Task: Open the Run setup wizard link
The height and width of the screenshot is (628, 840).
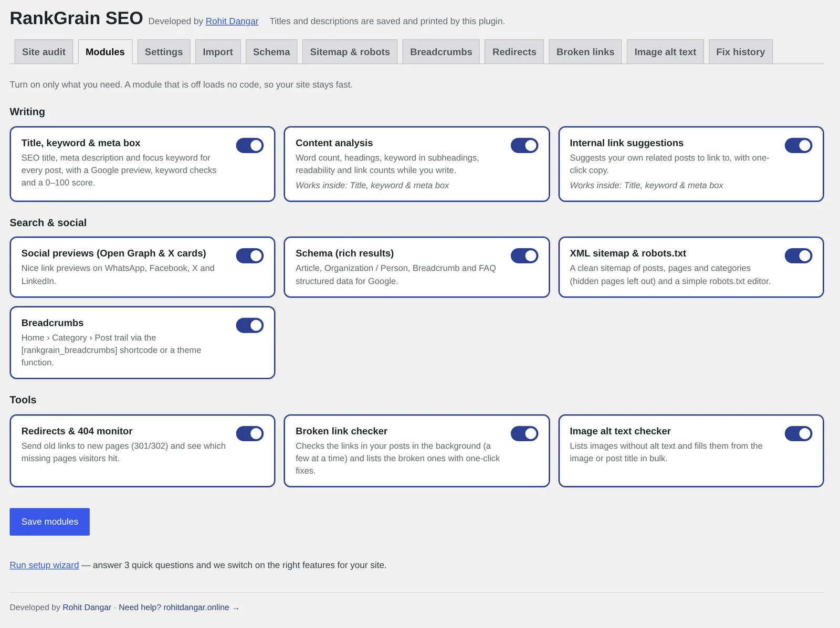Action: point(44,565)
